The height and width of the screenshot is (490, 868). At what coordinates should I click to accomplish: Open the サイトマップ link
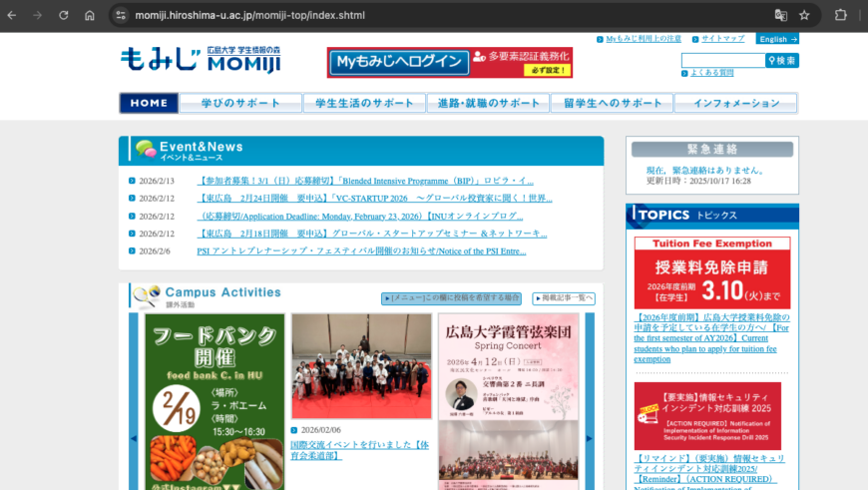point(722,39)
